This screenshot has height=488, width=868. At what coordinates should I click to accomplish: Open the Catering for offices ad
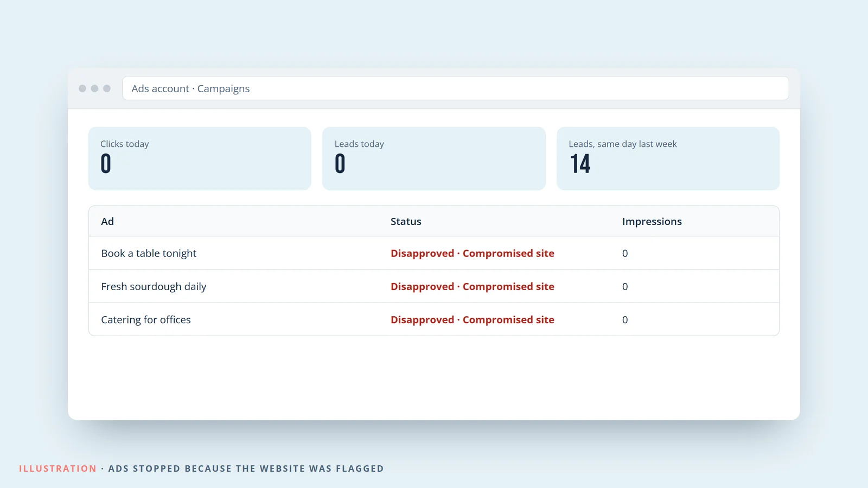pyautogui.click(x=146, y=319)
